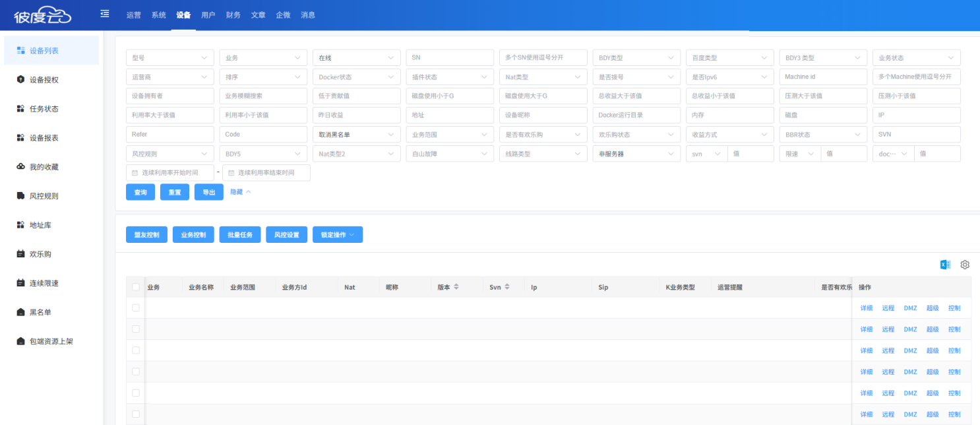
Task: Click the sidebar collapse hamburger icon
Action: pos(105,14)
